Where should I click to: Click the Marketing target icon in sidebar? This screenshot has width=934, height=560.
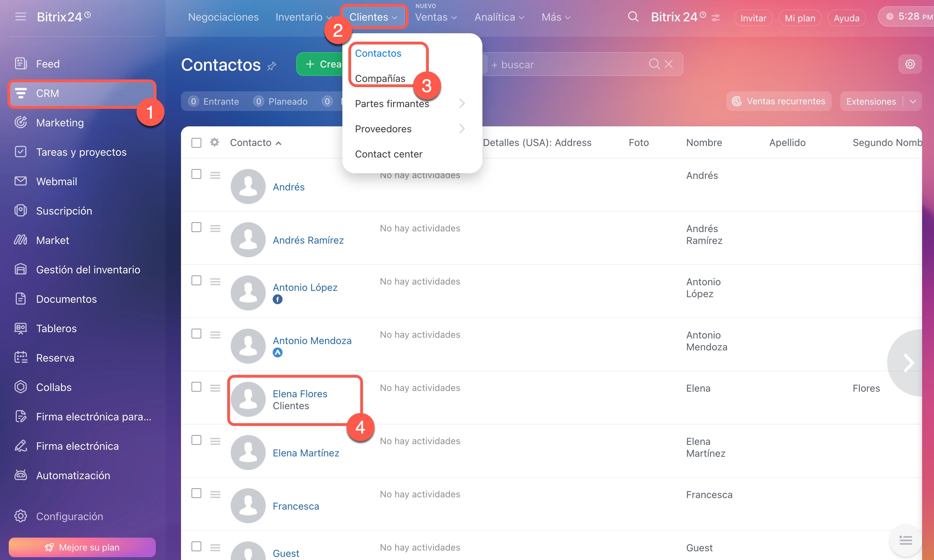tap(21, 122)
